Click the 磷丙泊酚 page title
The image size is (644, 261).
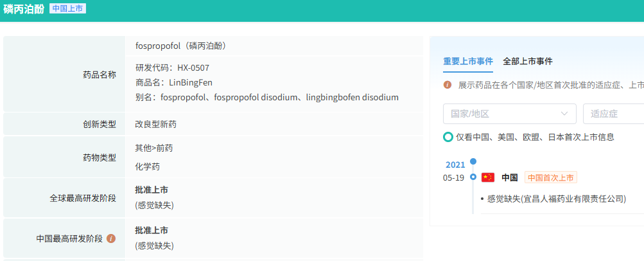[x=24, y=10]
